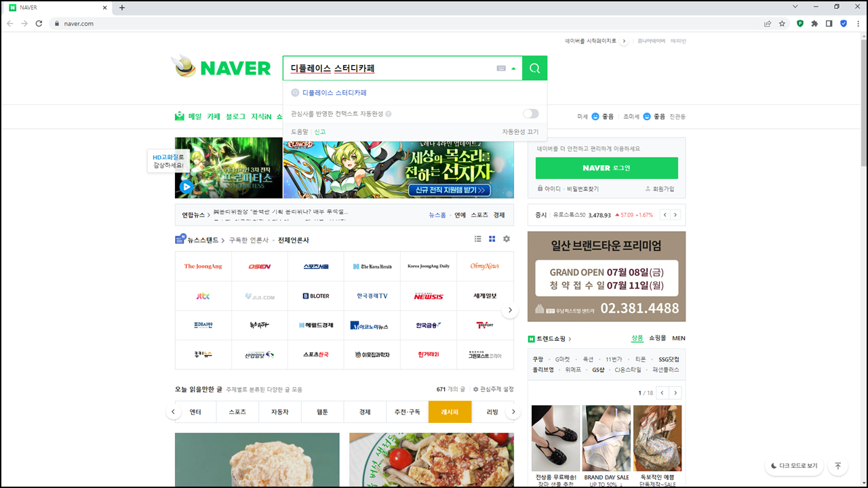This screenshot has width=868, height=488.
Task: Show previous stock index arrow
Action: 665,215
